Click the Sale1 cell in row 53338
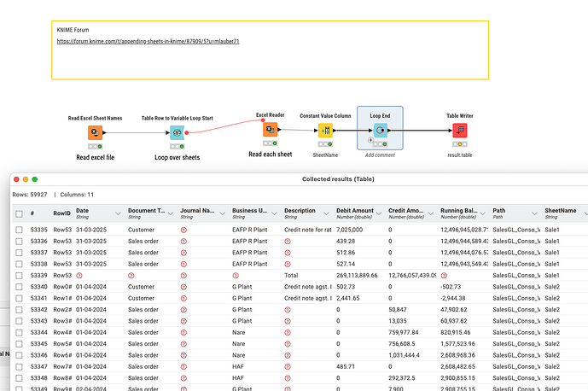588x391 pixels. (552, 264)
